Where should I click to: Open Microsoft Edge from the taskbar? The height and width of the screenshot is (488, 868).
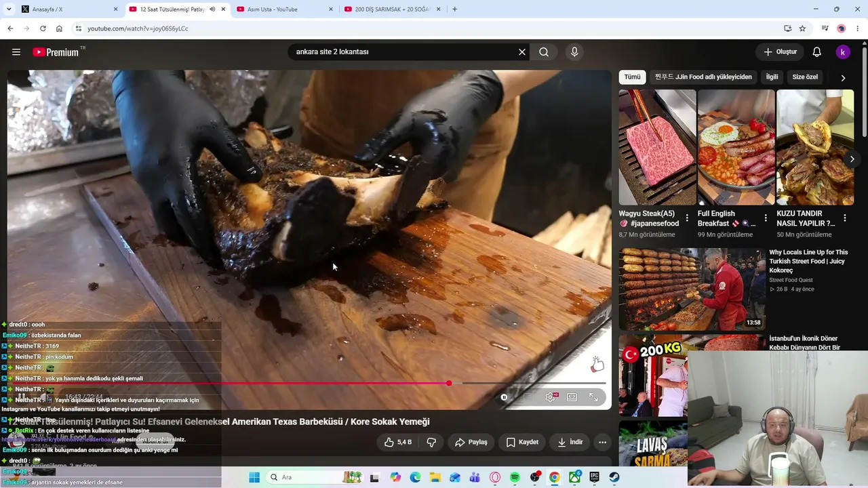[415, 478]
